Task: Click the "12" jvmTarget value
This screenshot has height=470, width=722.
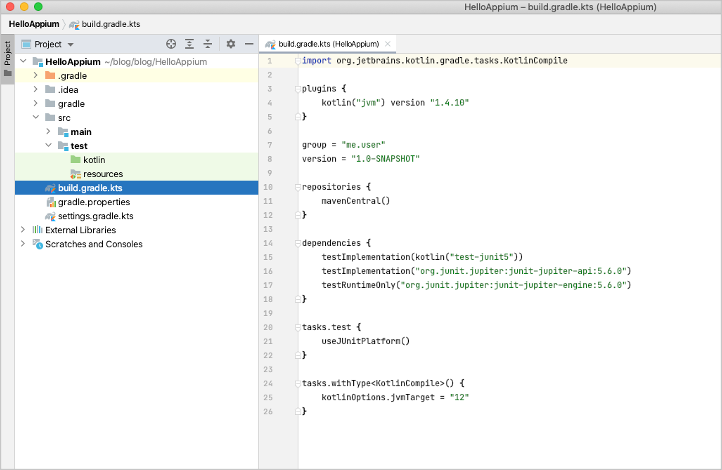Action: click(459, 397)
